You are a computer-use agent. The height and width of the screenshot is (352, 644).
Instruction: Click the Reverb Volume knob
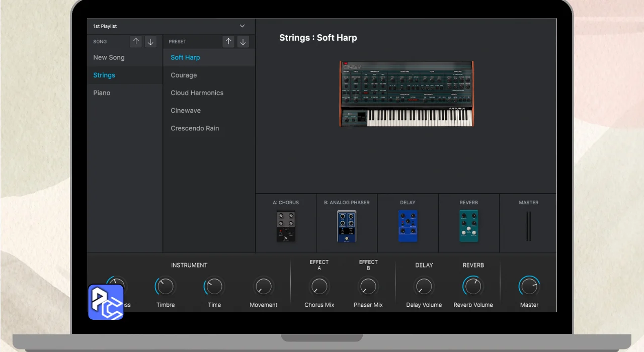coord(473,287)
